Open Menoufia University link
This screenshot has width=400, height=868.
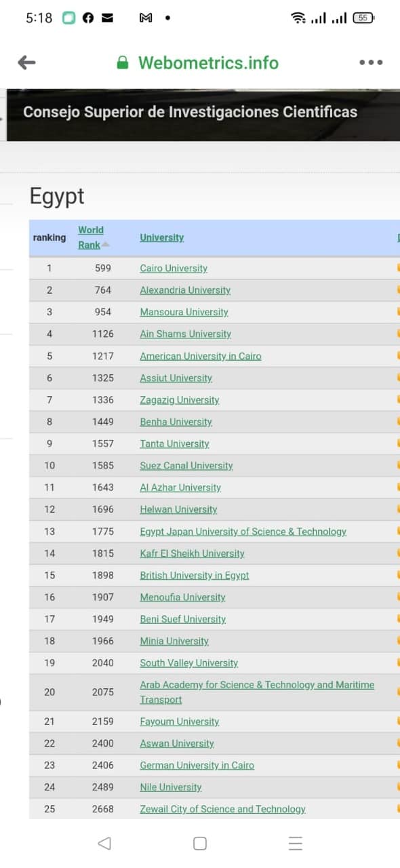point(183,597)
